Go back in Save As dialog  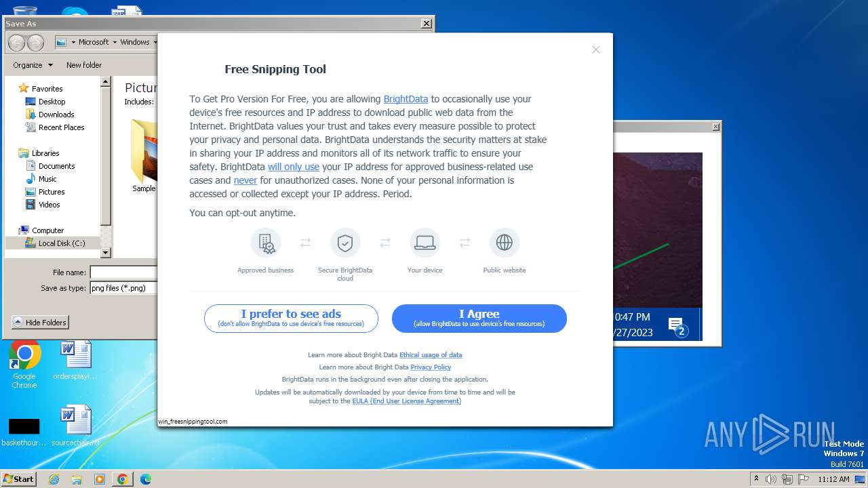(16, 42)
